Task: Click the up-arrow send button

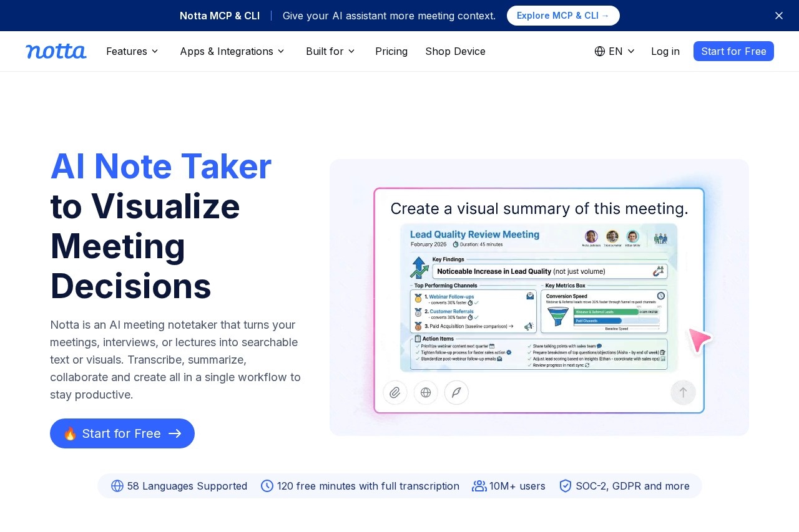Action: pyautogui.click(x=683, y=392)
